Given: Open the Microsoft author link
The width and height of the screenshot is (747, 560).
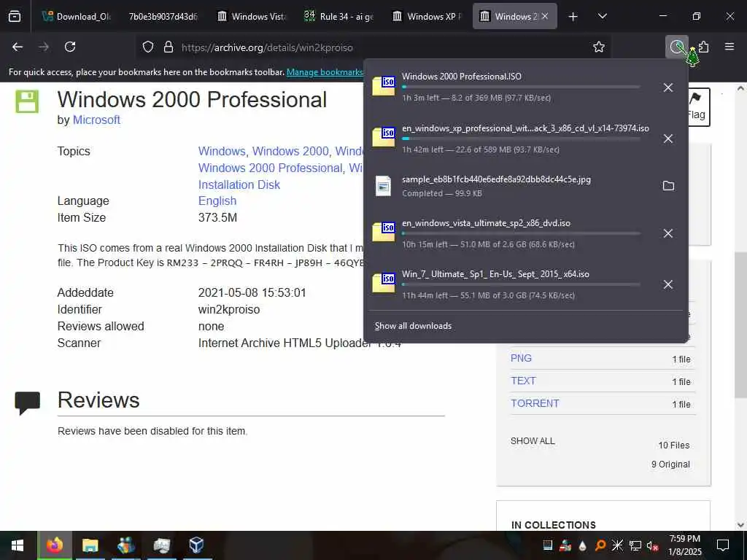Looking at the screenshot, I should coord(96,120).
